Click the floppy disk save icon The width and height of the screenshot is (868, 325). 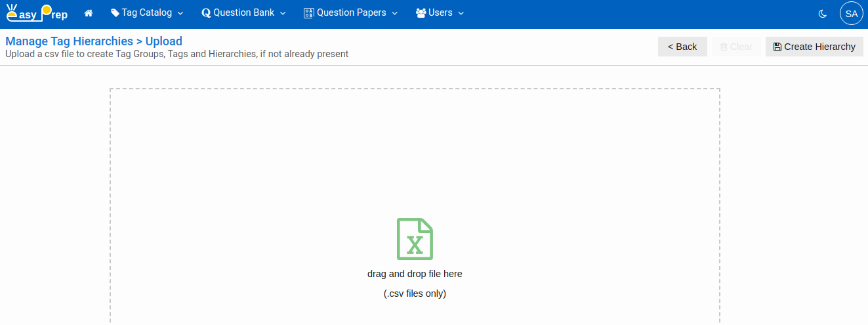(777, 47)
